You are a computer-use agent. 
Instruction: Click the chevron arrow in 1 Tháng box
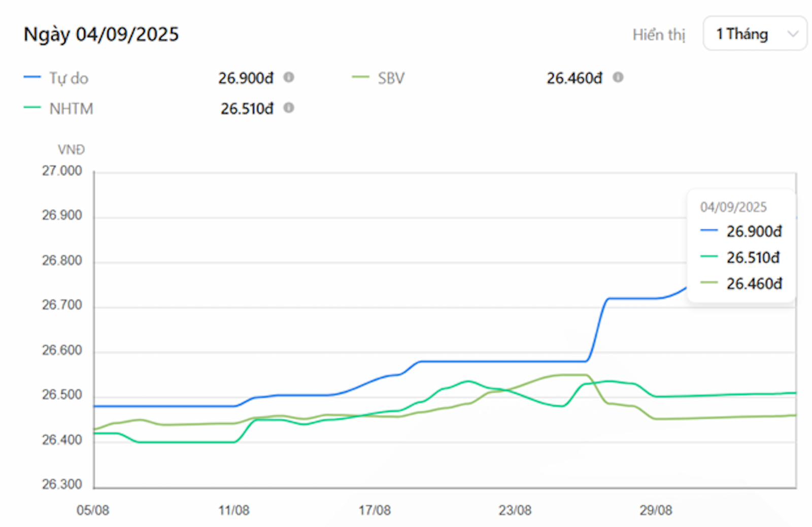[792, 34]
